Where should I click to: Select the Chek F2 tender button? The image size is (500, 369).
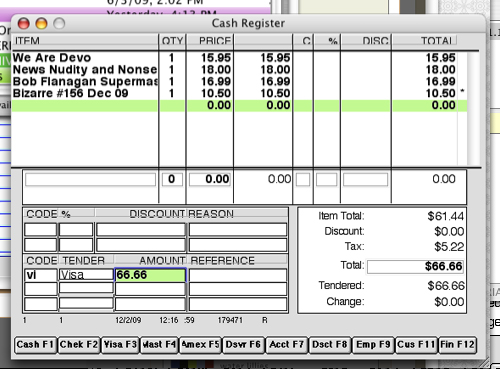79,345
